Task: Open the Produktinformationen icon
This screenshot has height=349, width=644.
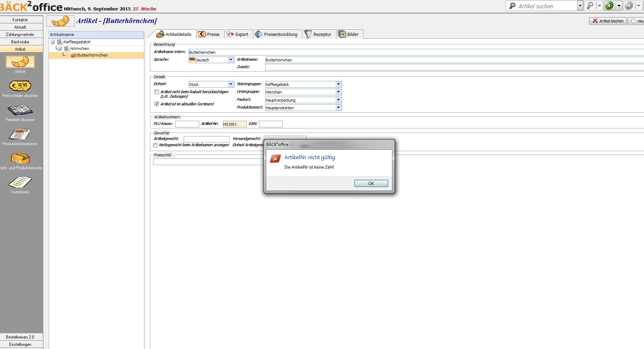Action: pyautogui.click(x=20, y=134)
